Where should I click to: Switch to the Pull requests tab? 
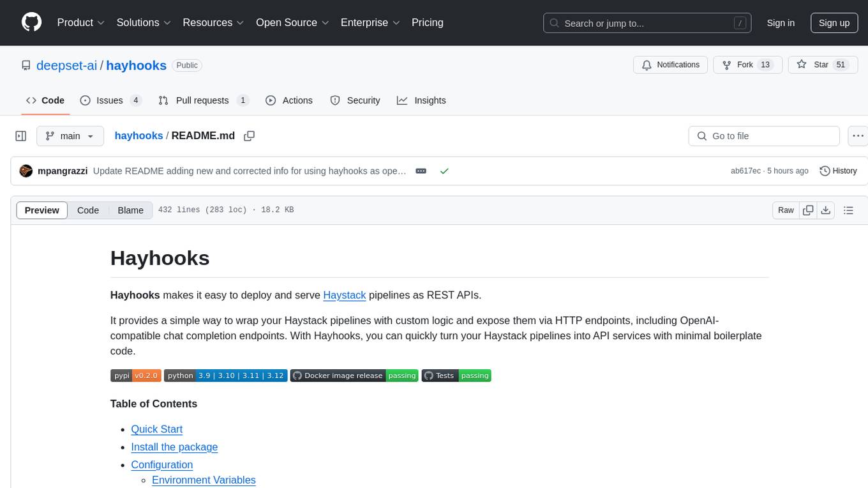[x=203, y=100]
